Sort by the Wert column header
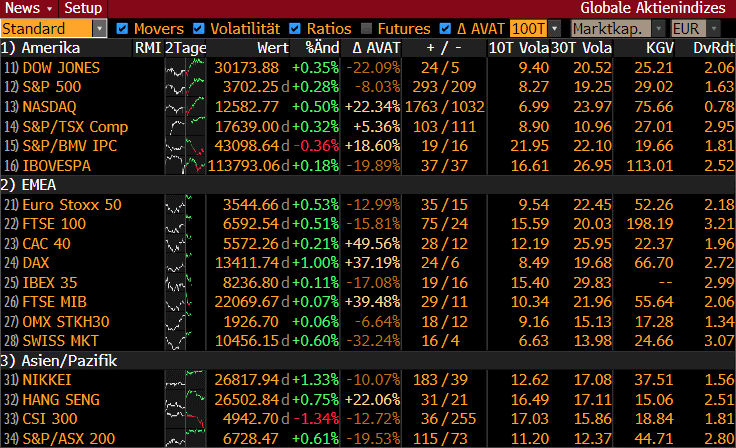This screenshot has height=448, width=736. pos(273,48)
